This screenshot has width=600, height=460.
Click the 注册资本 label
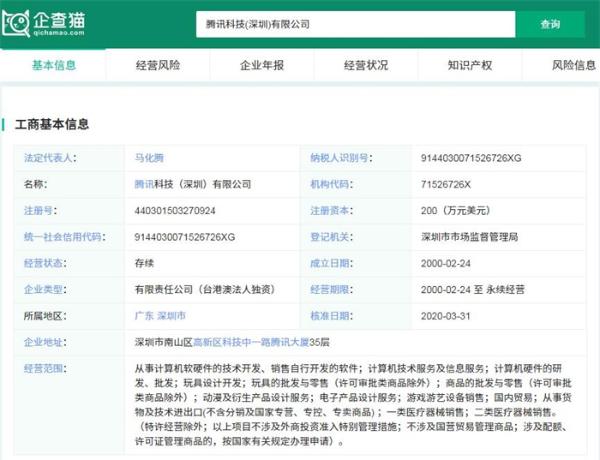click(331, 210)
